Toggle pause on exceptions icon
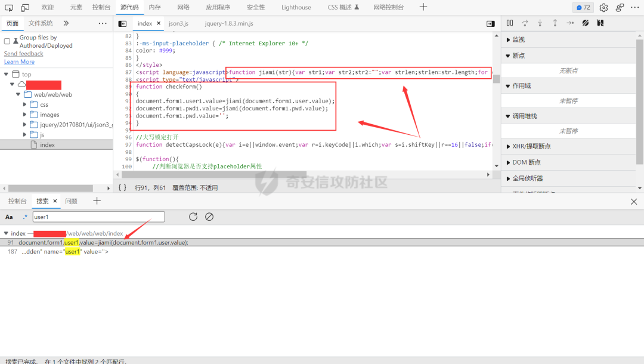 pyautogui.click(x=600, y=23)
